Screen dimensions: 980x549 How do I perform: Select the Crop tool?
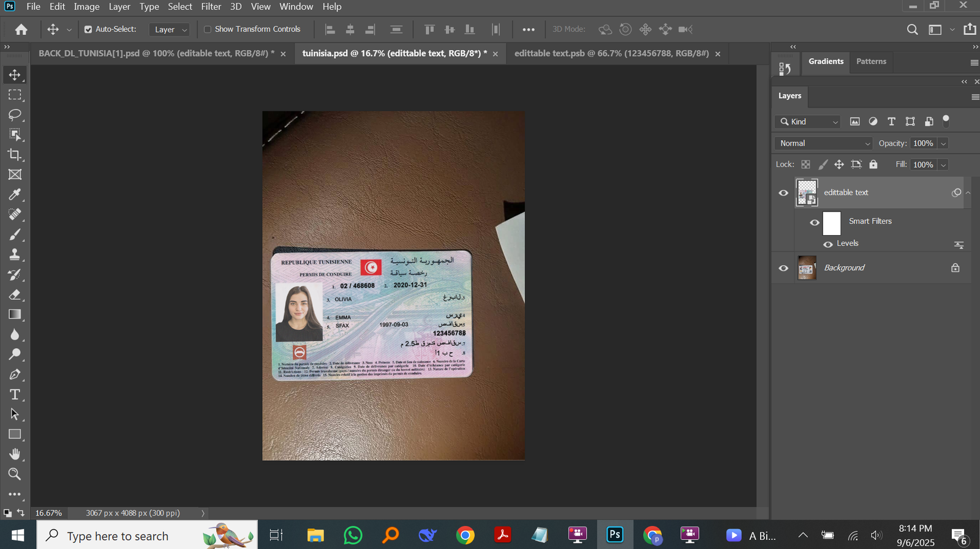(15, 154)
